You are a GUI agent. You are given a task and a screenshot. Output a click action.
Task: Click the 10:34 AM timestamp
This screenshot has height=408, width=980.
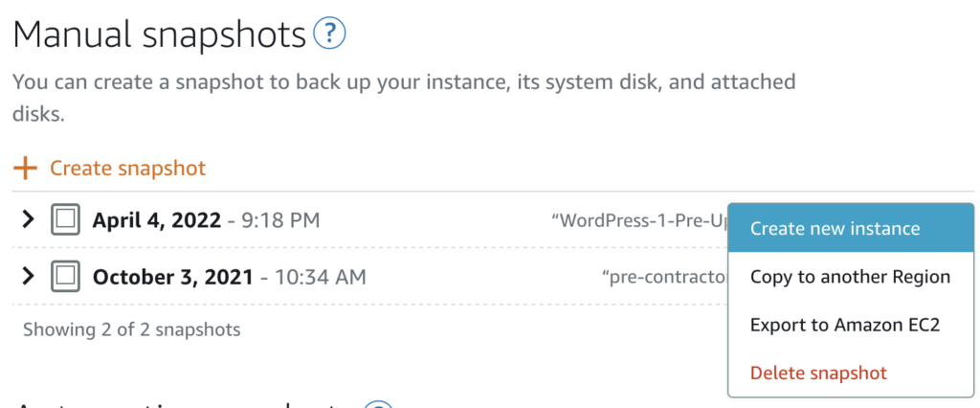320,279
